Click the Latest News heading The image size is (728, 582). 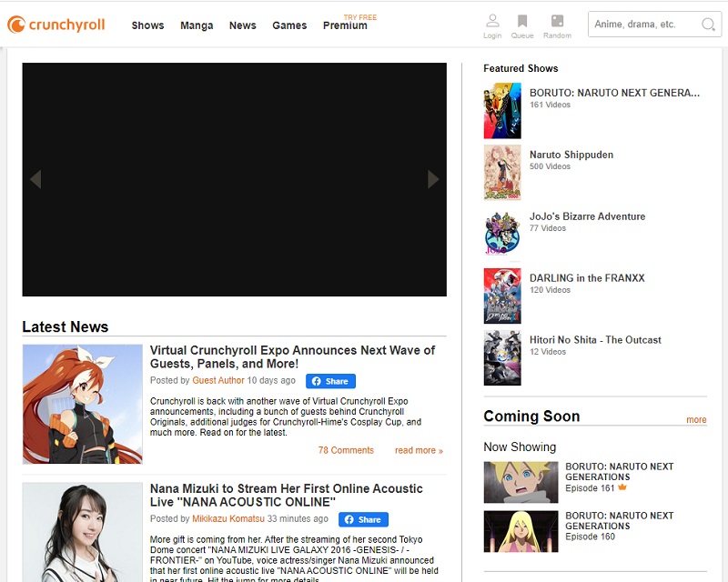click(x=65, y=326)
